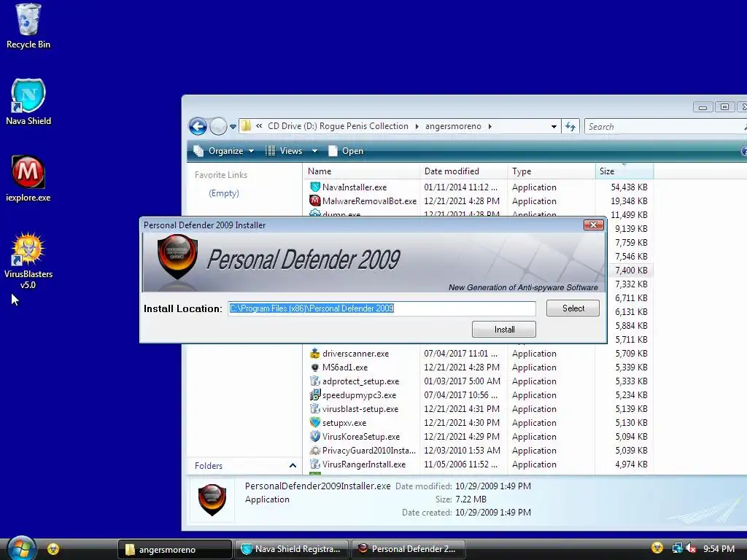747x560 pixels.
Task: Expand arrow after angersmoreno breadcrumb
Action: 489,127
